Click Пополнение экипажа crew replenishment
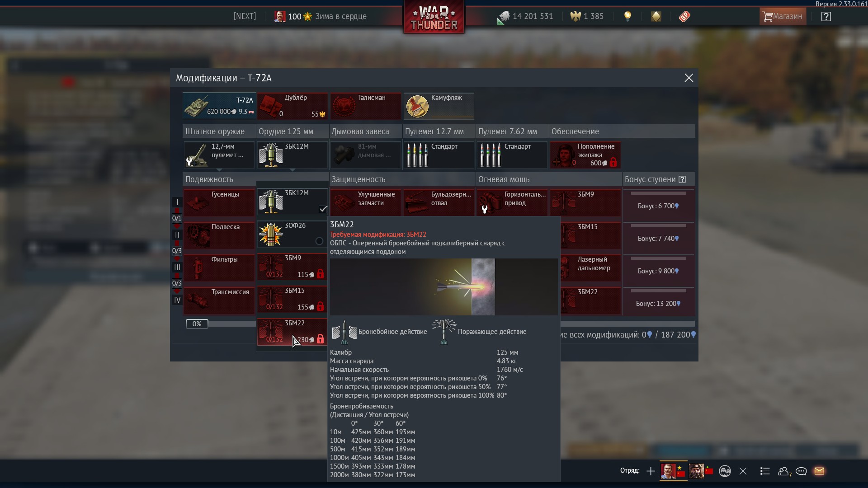868x488 pixels. 585,155
